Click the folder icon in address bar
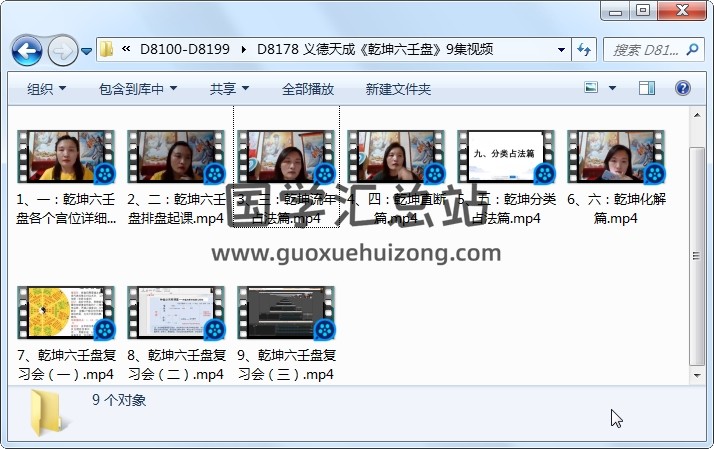The height and width of the screenshot is (449, 714). coord(107,49)
